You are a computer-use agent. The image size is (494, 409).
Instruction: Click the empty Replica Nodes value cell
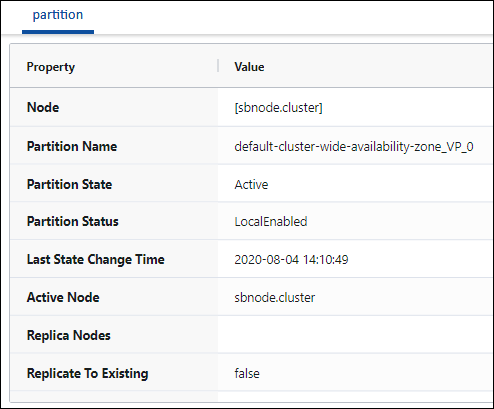(355, 335)
